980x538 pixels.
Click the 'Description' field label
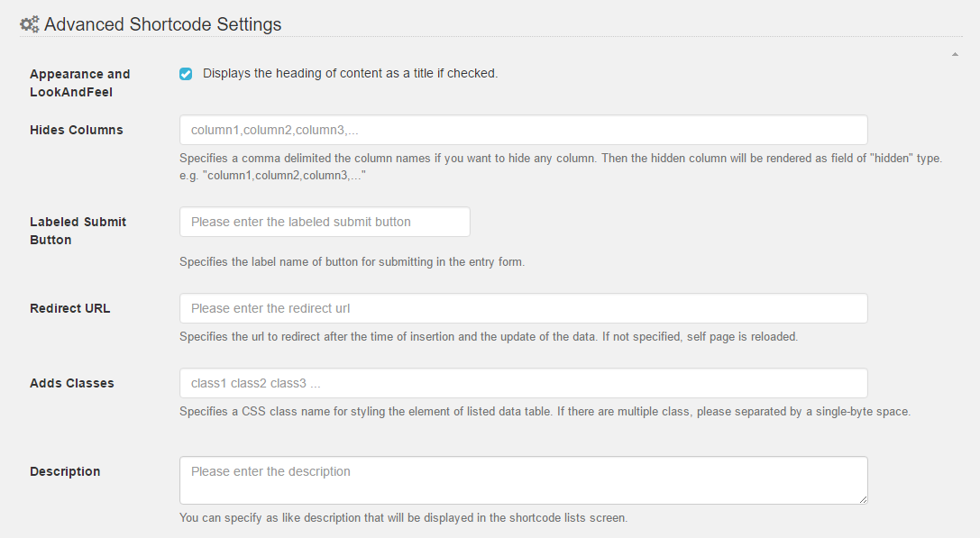[x=65, y=471]
